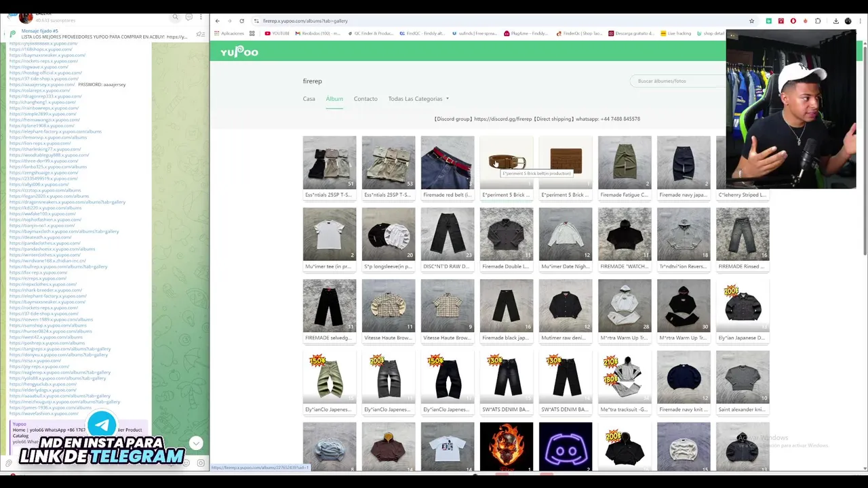Open the Firemade Fatigue C... album
Image resolution: width=868 pixels, height=488 pixels.
coord(624,167)
